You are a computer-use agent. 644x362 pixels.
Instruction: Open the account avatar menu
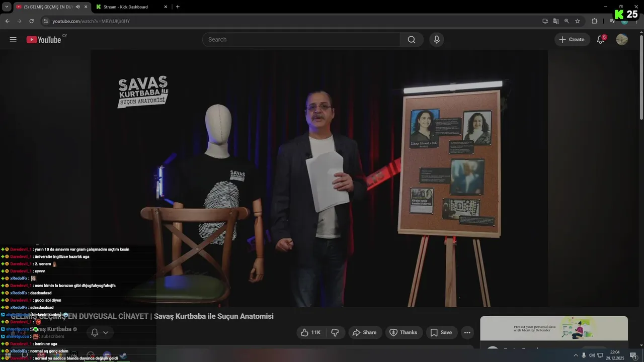(622, 40)
